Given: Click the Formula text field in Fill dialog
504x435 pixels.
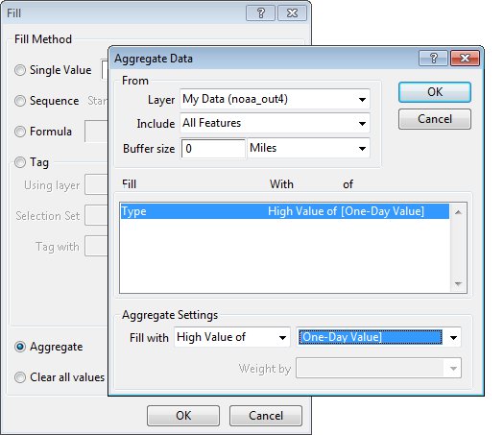Looking at the screenshot, I should (x=96, y=132).
